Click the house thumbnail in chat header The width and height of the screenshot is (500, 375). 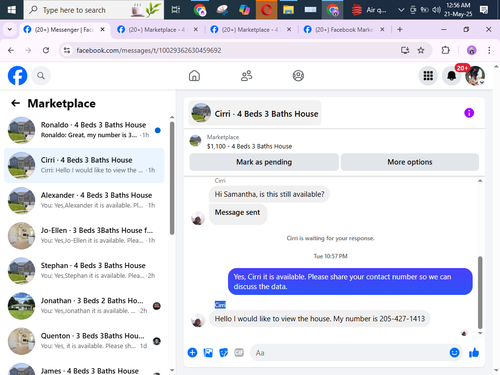pos(201,113)
